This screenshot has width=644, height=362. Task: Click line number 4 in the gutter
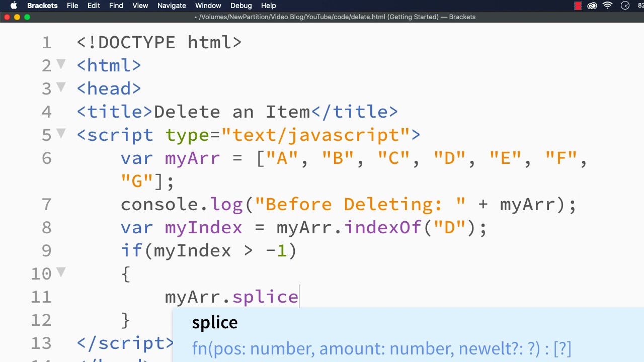[x=47, y=112]
